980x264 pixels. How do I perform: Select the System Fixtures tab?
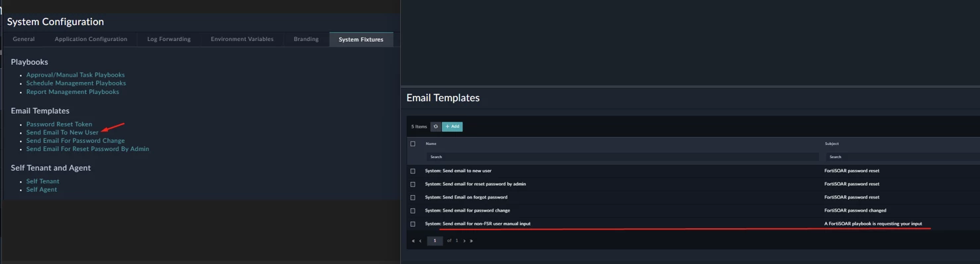[361, 40]
